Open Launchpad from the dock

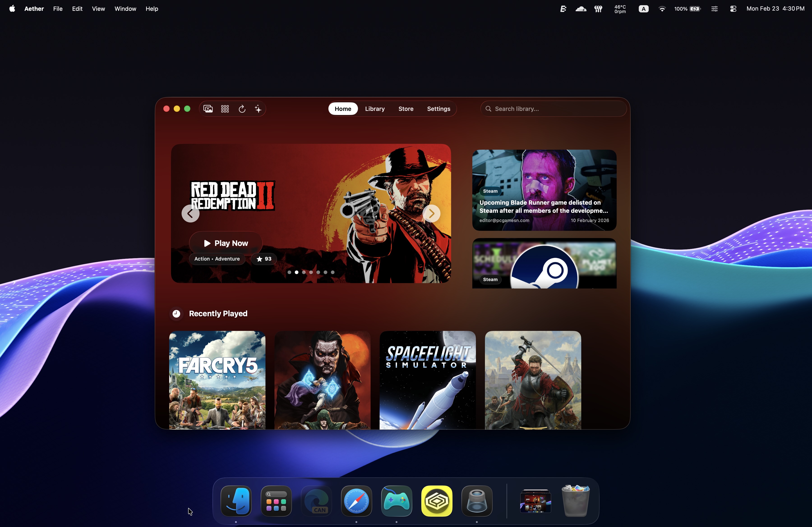click(x=276, y=501)
